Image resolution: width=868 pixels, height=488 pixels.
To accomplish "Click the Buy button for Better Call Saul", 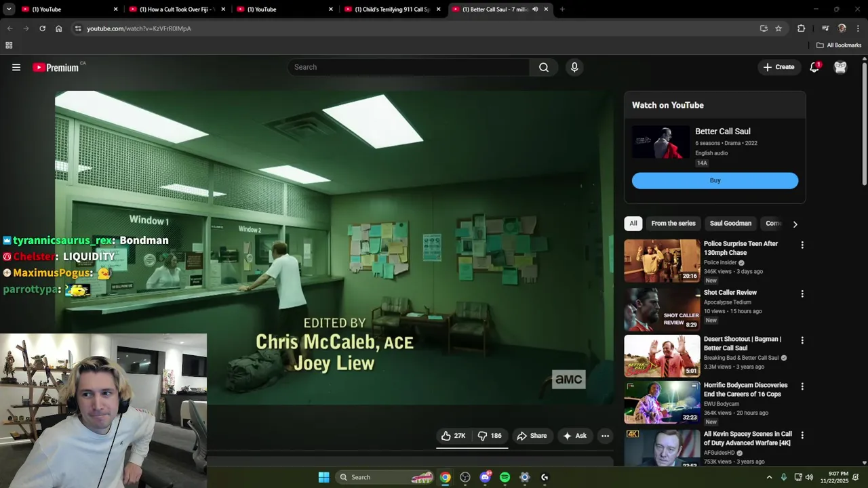I will click(715, 180).
